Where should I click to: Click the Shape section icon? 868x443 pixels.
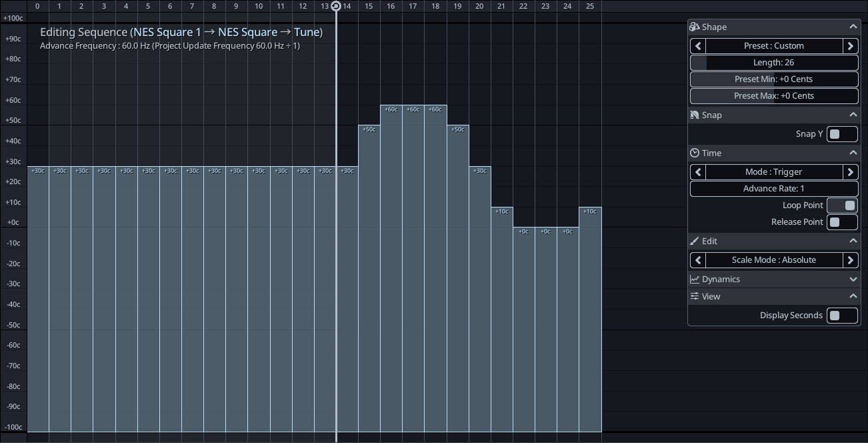[695, 27]
